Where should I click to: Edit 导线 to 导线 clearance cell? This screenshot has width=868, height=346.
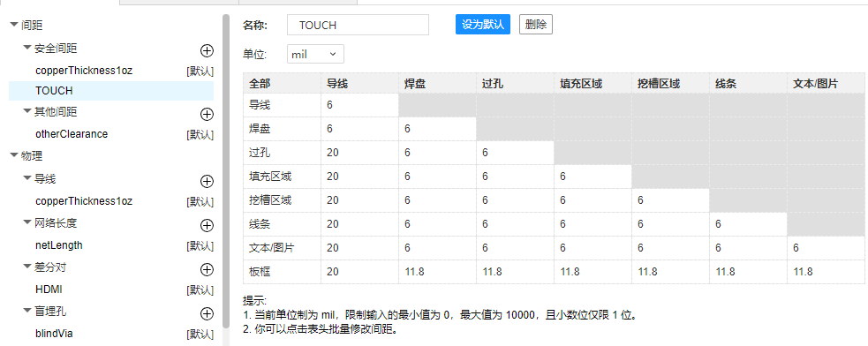(x=359, y=105)
